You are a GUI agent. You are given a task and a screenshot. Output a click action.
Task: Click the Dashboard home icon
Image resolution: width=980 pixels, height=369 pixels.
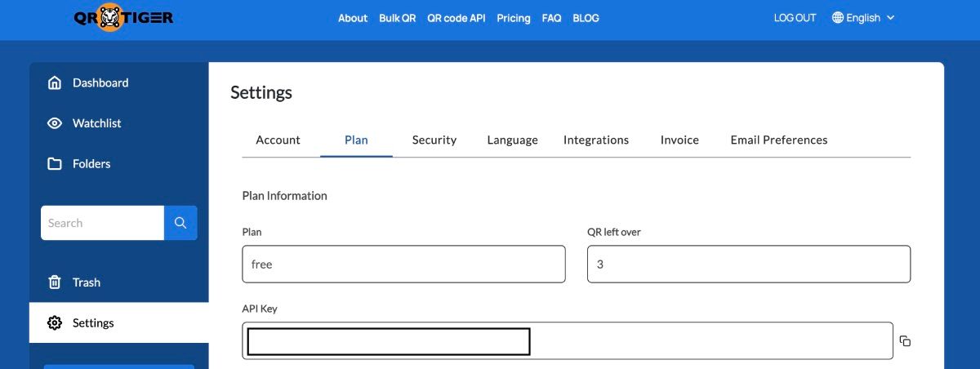click(x=55, y=82)
